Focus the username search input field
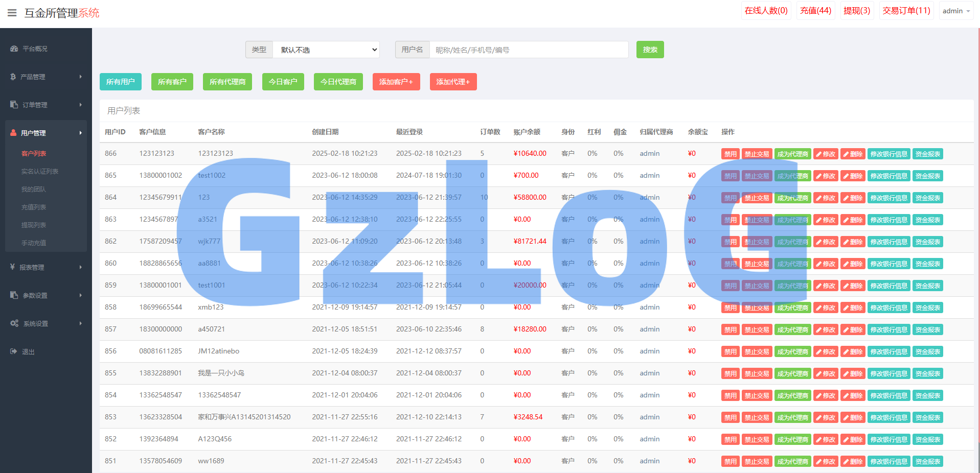This screenshot has height=473, width=980. click(529, 50)
